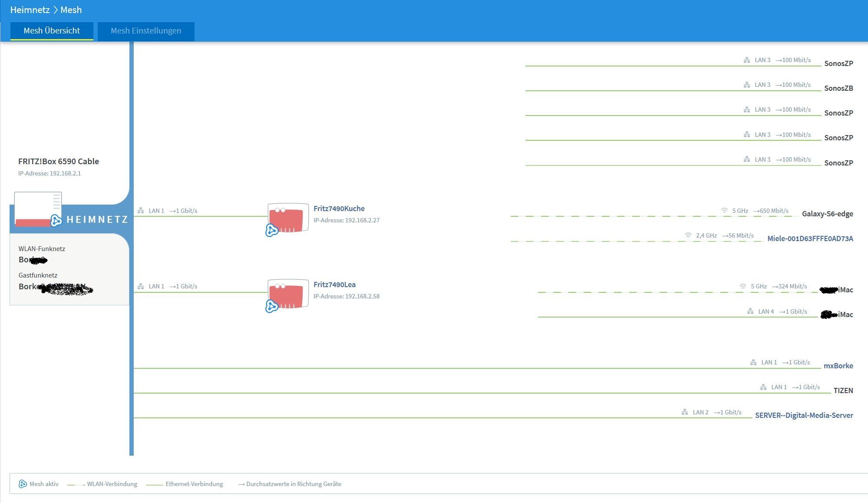Select the Mesh Übersicht tab
The width and height of the screenshot is (868, 503).
(x=52, y=31)
